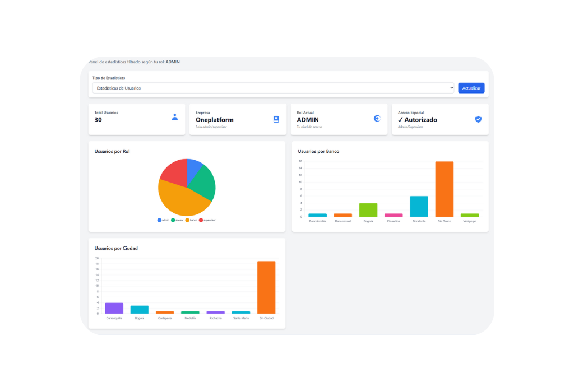Click the Autorizado access status text
This screenshot has height=392, width=574.
(420, 120)
